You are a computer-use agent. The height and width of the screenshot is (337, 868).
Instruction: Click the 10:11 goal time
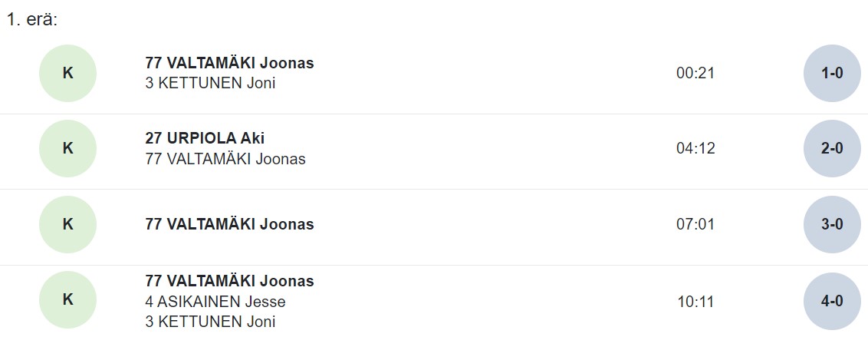[695, 301]
